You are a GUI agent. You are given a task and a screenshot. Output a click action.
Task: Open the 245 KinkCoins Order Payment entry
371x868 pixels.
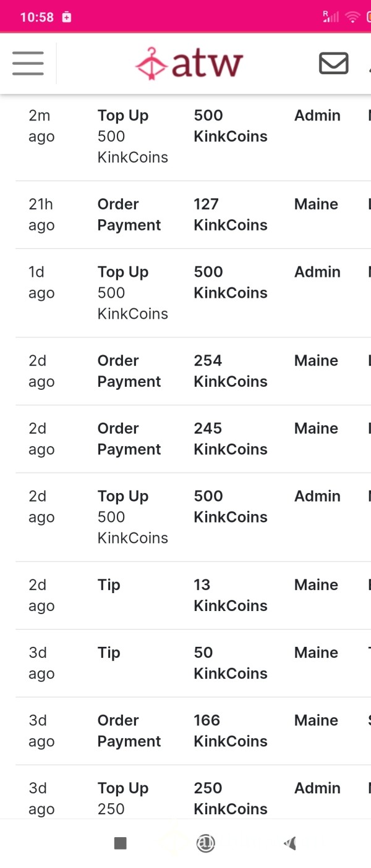193,439
